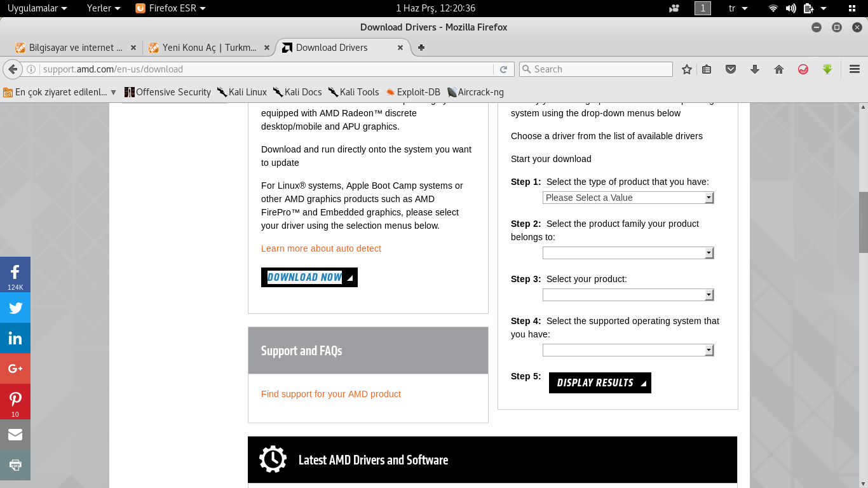Share page via Twitter icon
The height and width of the screenshot is (488, 868).
(x=15, y=308)
